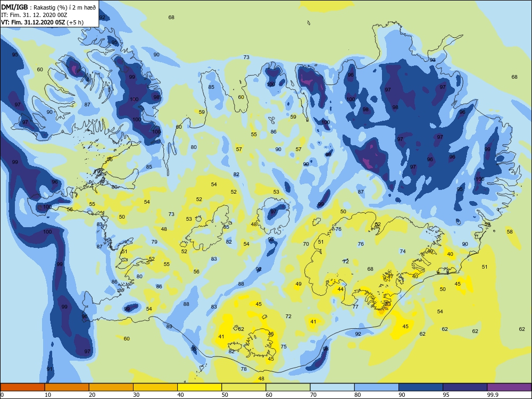The image size is (532, 399).
Task: Choose the light green 60–70 legend swatch
Action: (x=288, y=387)
